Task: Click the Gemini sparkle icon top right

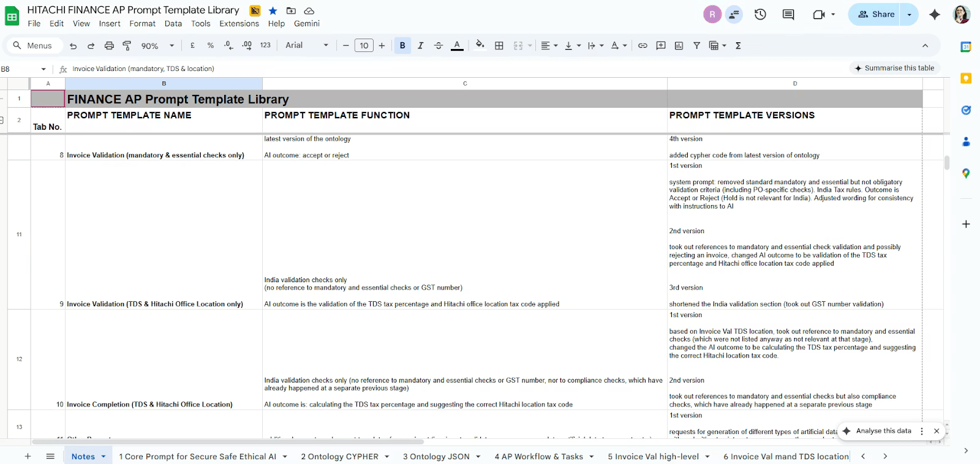Action: 935,14
